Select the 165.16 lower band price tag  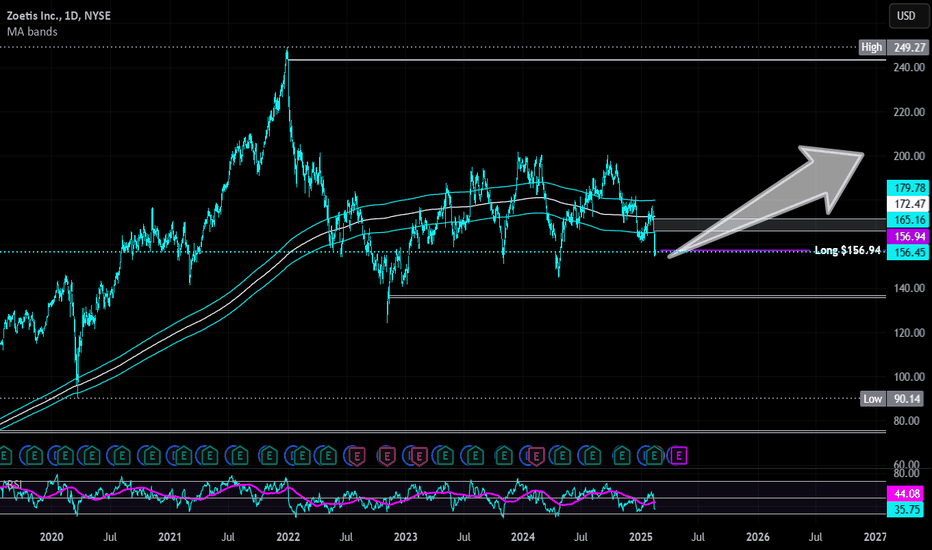[x=908, y=220]
